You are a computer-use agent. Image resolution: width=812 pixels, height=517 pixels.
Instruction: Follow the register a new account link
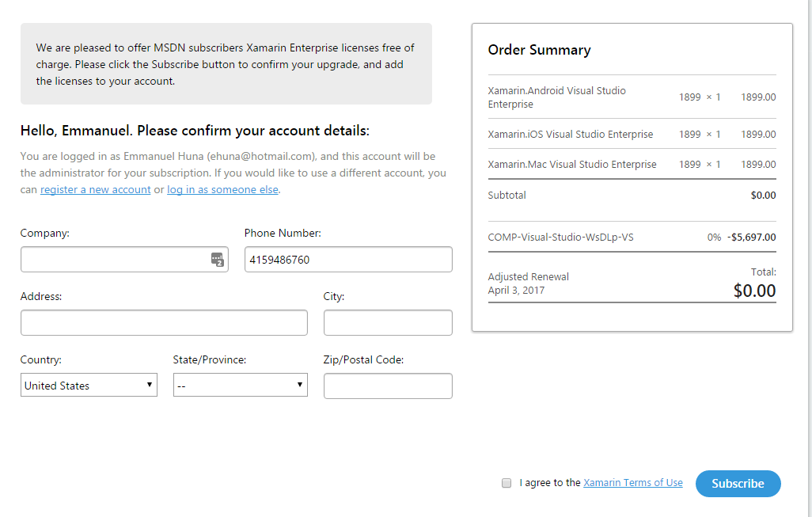(x=96, y=190)
